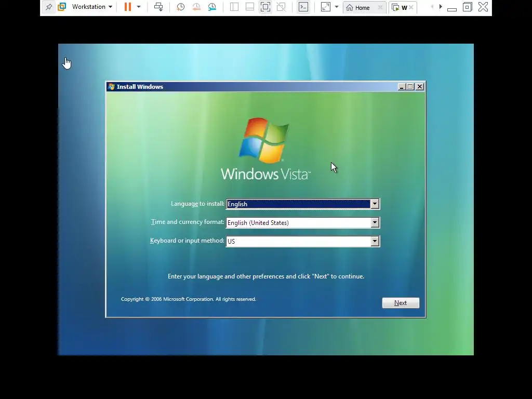The width and height of the screenshot is (532, 399).
Task: Click the Keyboard or input method arrow button
Action: tap(375, 241)
